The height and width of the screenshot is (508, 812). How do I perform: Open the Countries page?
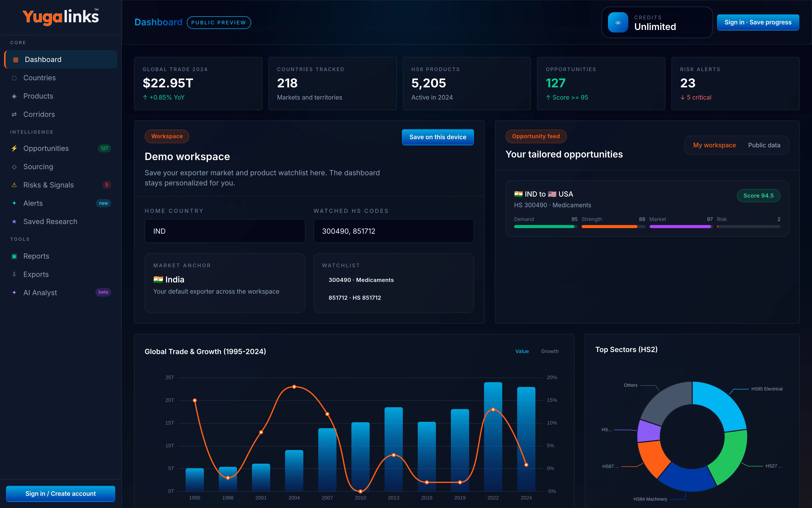61,78
